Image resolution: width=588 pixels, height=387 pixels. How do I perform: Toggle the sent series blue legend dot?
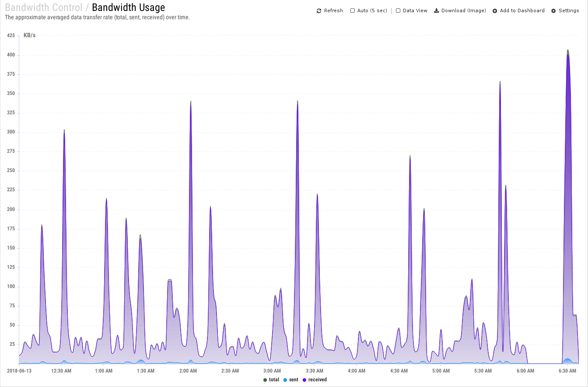point(285,380)
